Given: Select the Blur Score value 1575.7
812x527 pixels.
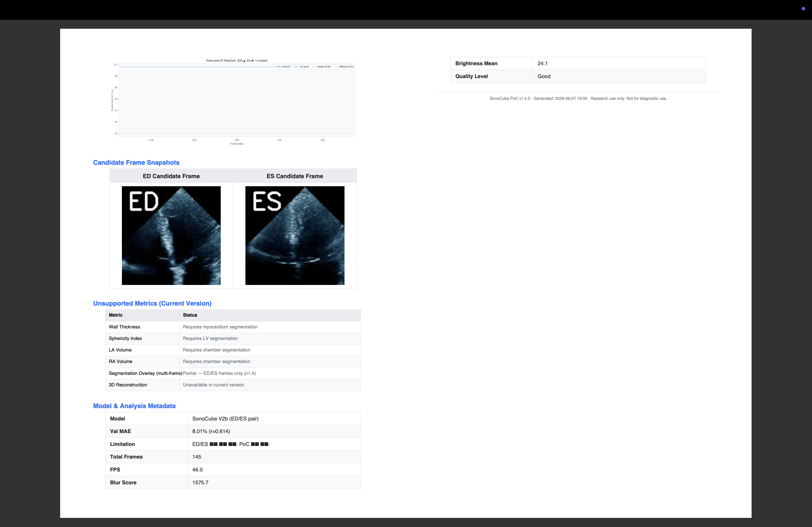Looking at the screenshot, I should [x=200, y=483].
